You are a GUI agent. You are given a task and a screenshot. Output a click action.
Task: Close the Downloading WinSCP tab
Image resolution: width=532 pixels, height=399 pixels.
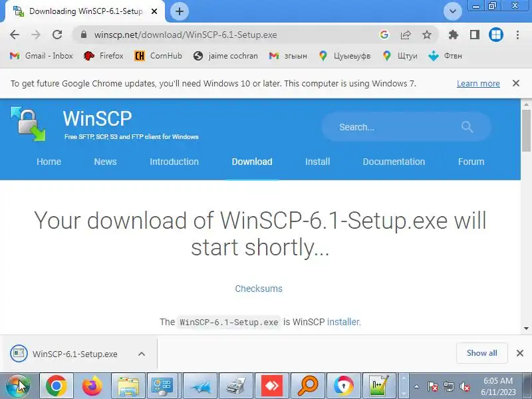(154, 11)
